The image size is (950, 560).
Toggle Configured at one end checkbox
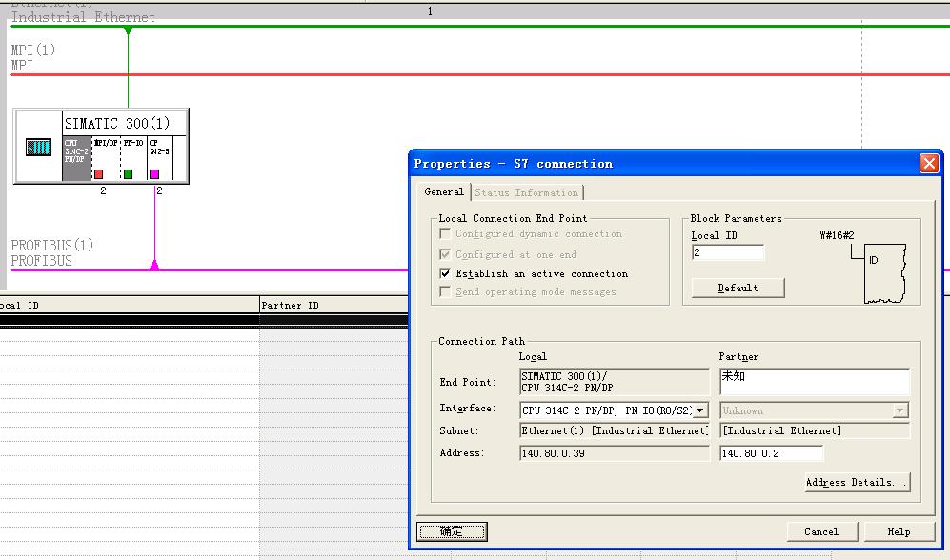(x=445, y=254)
